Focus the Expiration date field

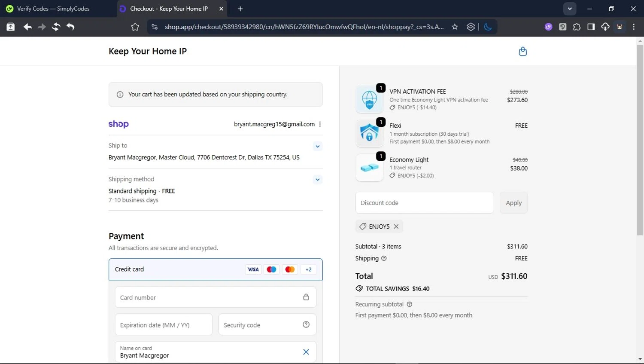164,325
